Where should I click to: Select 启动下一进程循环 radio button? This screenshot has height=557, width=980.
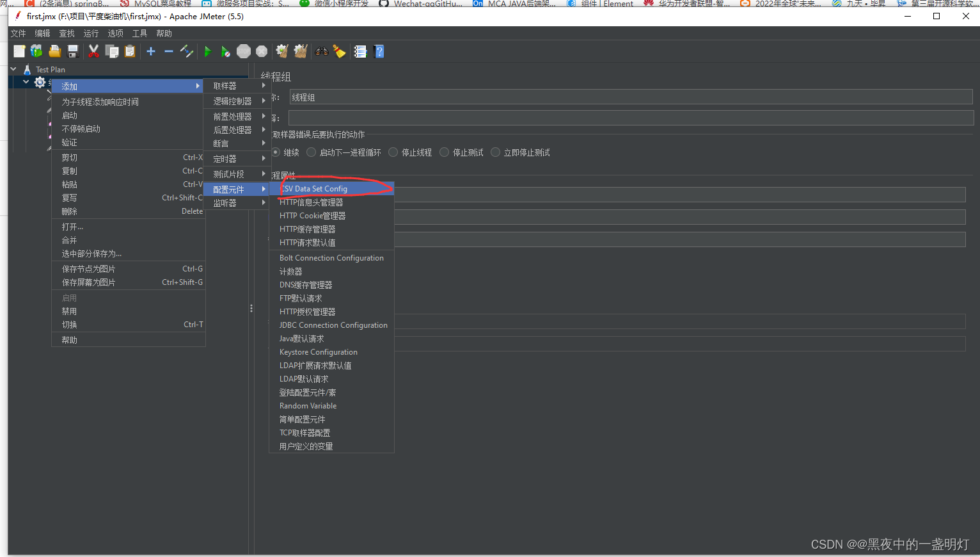(x=312, y=152)
